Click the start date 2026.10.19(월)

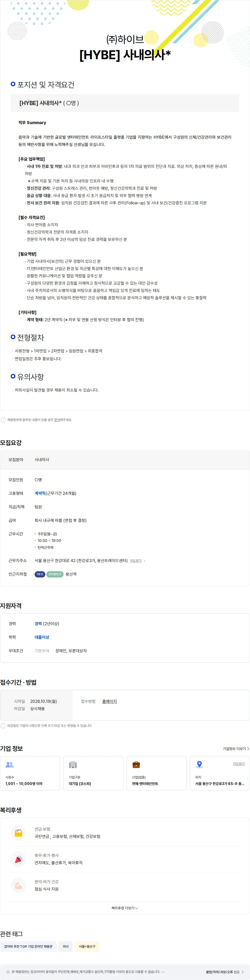click(43, 701)
